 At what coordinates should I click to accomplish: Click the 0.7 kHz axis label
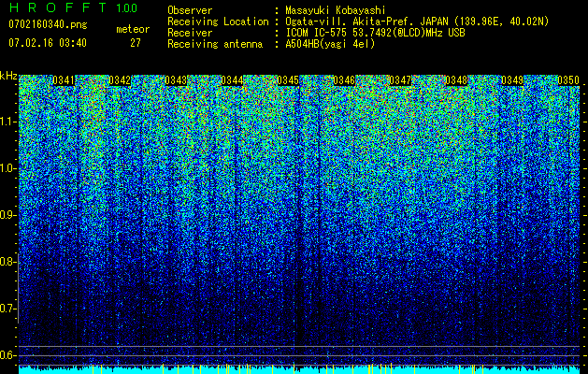[x=8, y=309]
